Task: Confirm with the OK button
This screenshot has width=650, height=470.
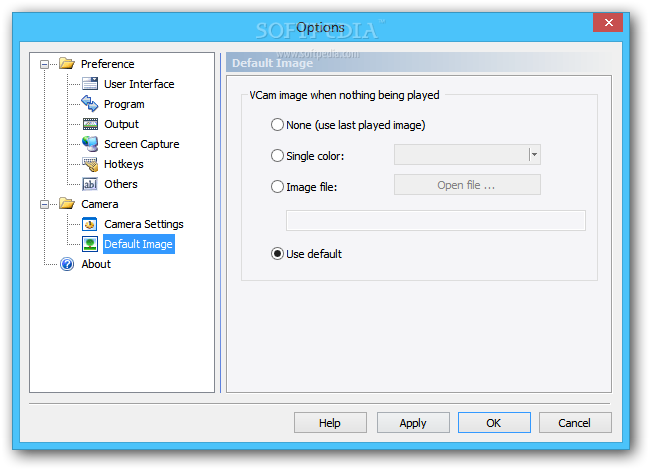Action: pos(494,423)
